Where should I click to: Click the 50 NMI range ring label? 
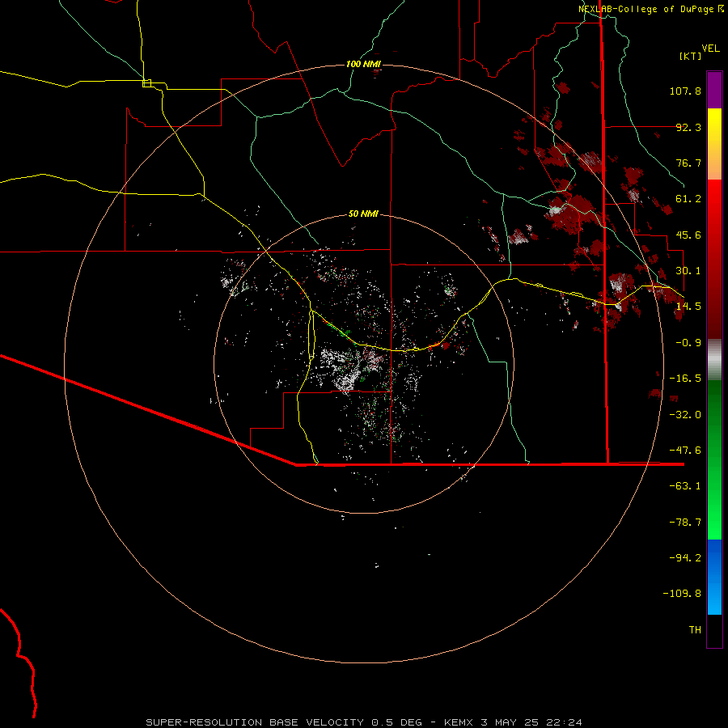[x=363, y=214]
